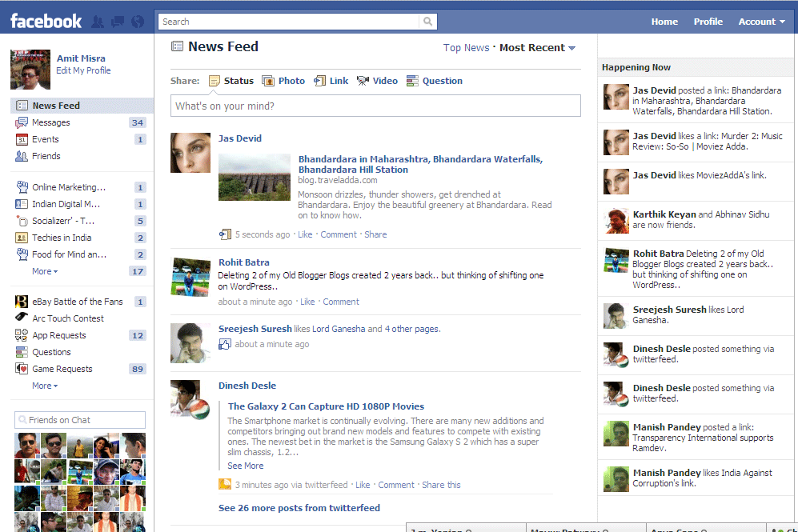
Task: Select the Photo share tab
Action: [283, 81]
